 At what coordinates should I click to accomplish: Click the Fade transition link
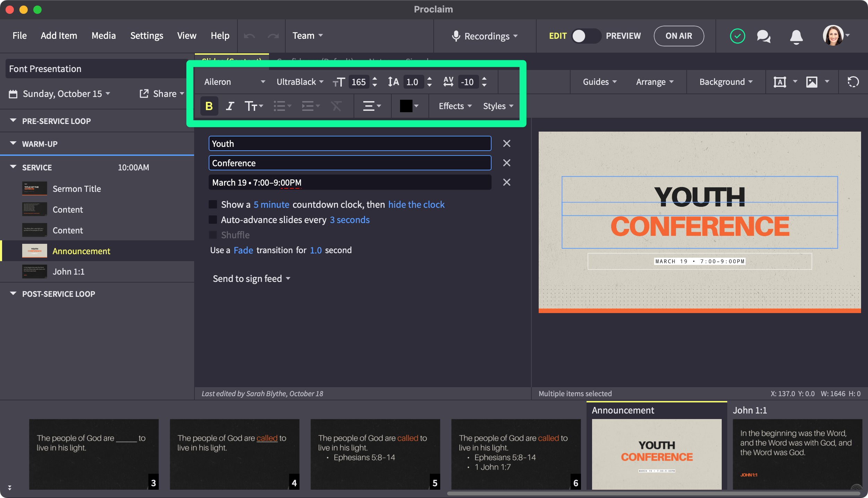click(243, 250)
